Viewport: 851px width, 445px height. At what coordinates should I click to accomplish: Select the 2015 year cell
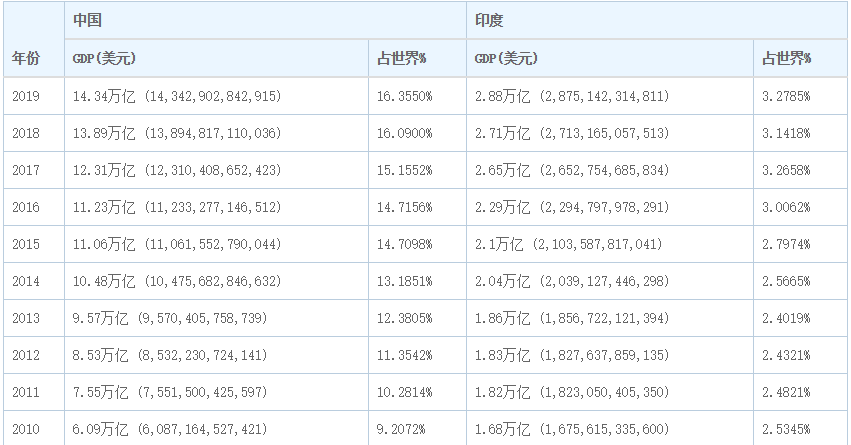(x=34, y=244)
